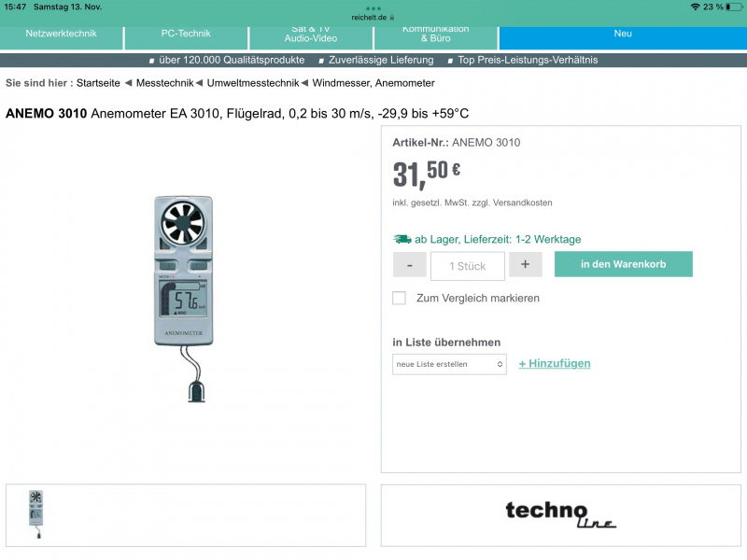The image size is (747, 560).
Task: Click the + Hinzufügen link
Action: pyautogui.click(x=555, y=363)
